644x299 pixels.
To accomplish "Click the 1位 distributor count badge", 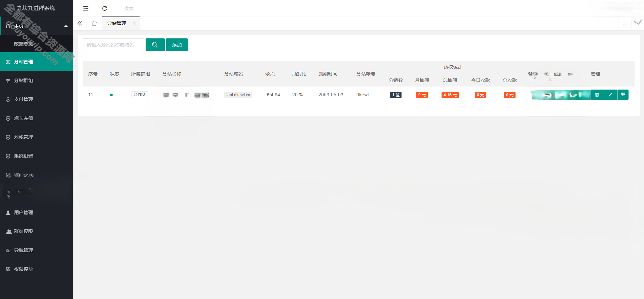I will click(396, 95).
